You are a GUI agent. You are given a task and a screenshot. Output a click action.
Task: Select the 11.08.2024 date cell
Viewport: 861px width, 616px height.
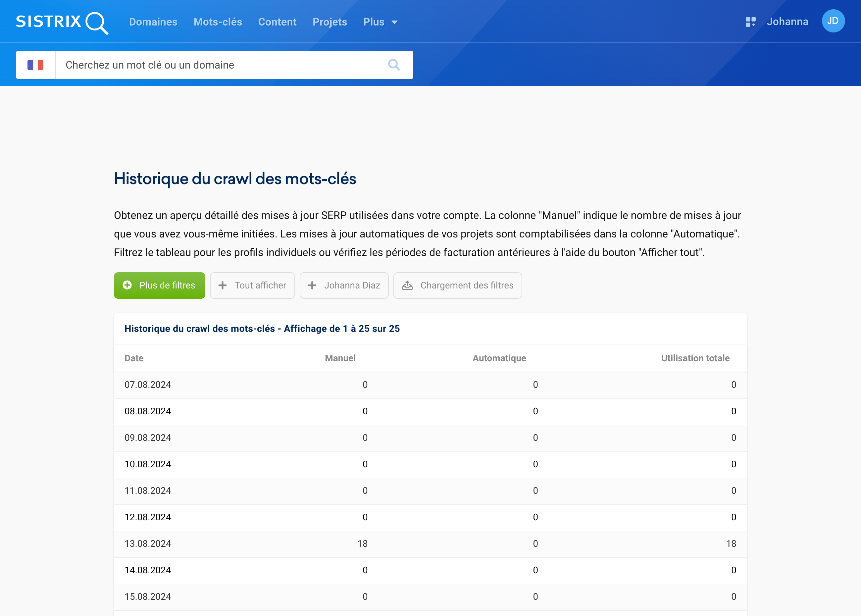(x=148, y=491)
